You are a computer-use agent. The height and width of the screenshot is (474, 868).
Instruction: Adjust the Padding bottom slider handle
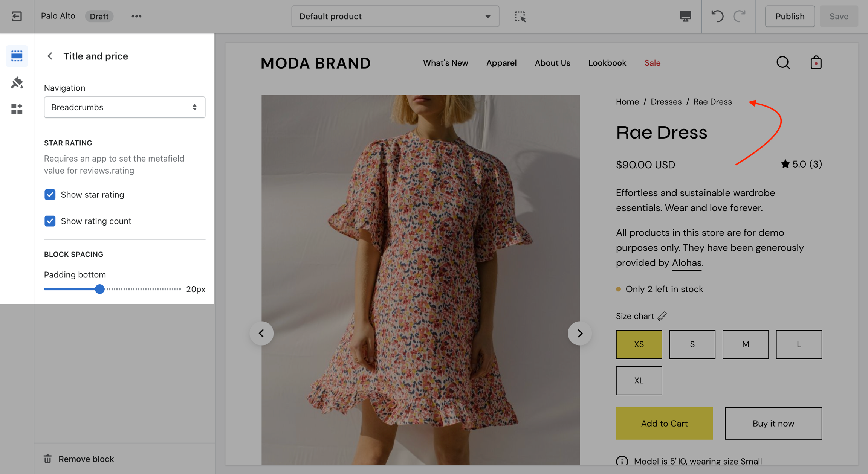(x=99, y=289)
